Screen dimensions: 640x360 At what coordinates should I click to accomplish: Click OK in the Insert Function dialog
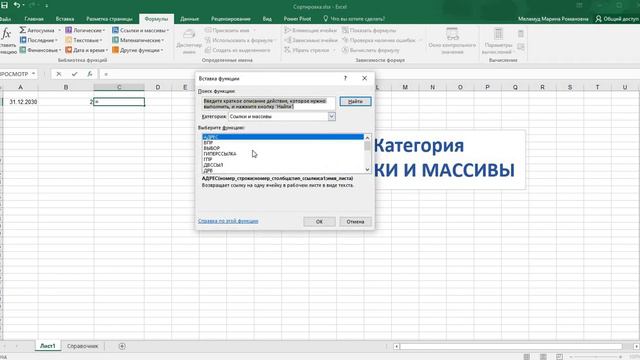[319, 221]
